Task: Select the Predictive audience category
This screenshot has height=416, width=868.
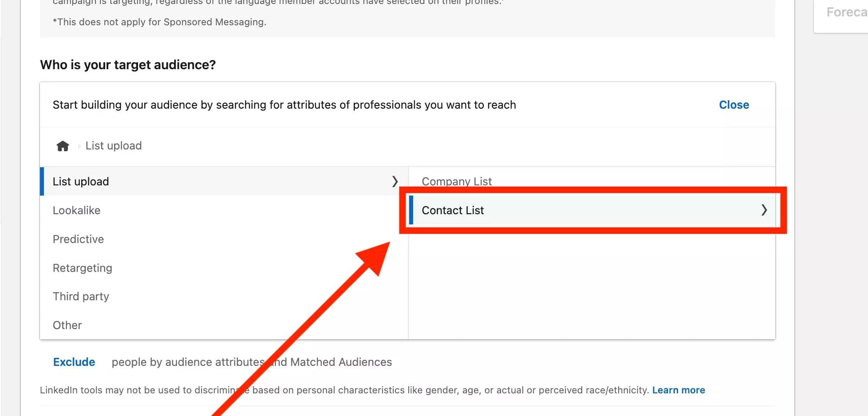Action: click(x=78, y=239)
